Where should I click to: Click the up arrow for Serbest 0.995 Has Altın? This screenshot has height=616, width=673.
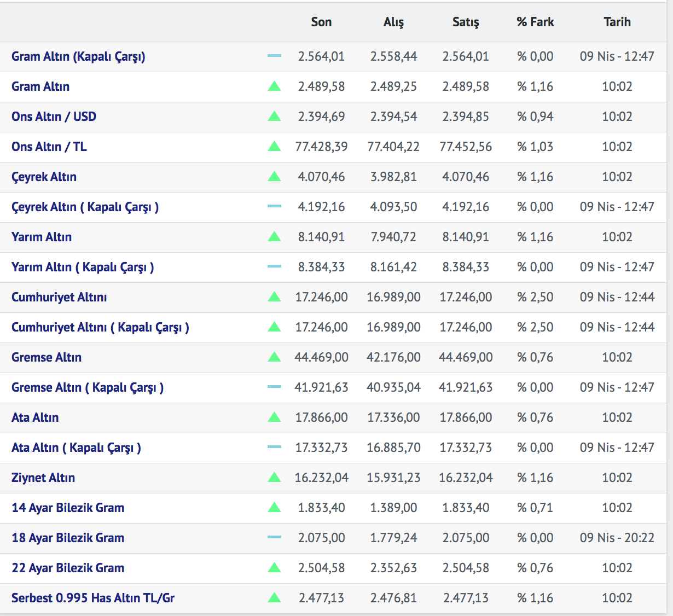coord(274,598)
